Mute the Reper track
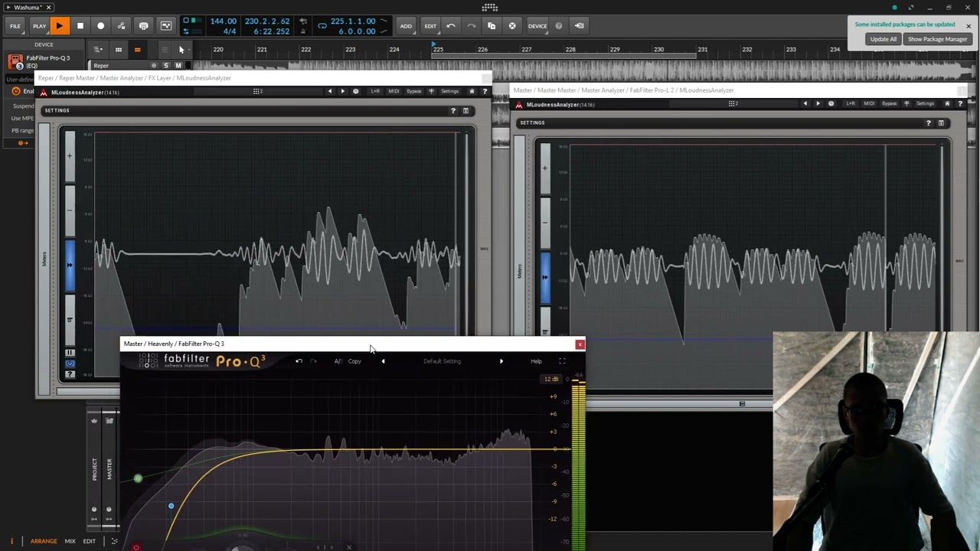Viewport: 980px width, 551px height. click(x=178, y=66)
